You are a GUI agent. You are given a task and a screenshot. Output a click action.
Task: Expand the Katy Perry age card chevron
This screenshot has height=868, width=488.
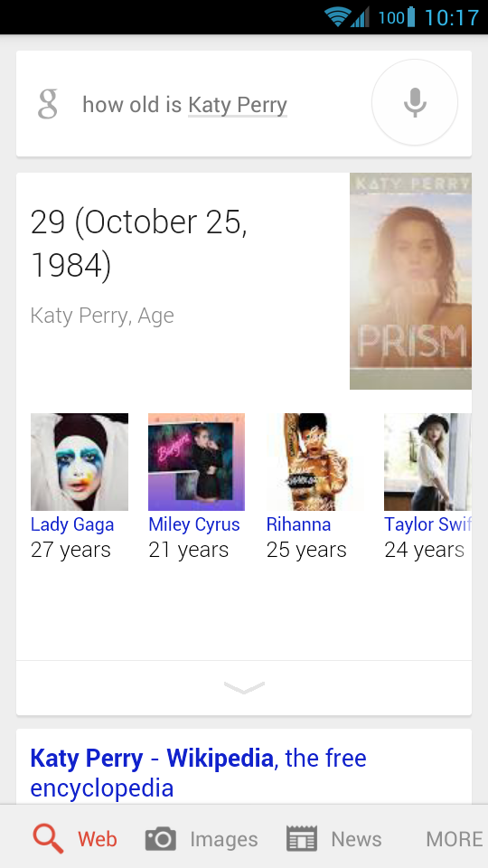(x=244, y=687)
